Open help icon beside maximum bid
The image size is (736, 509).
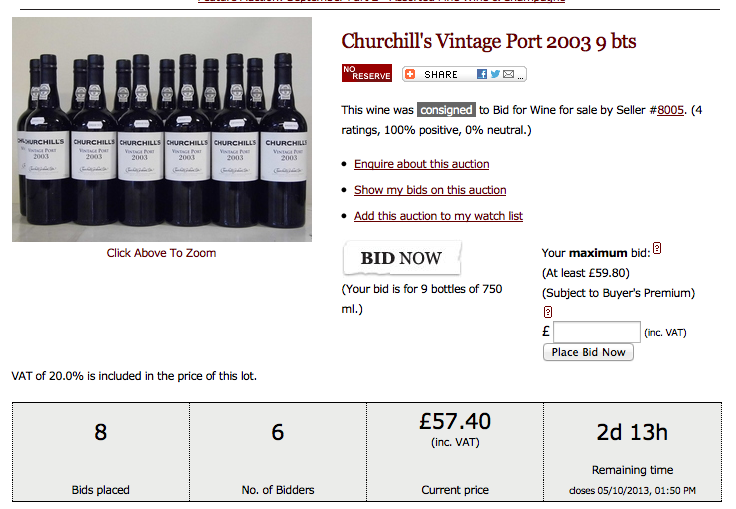(x=657, y=248)
